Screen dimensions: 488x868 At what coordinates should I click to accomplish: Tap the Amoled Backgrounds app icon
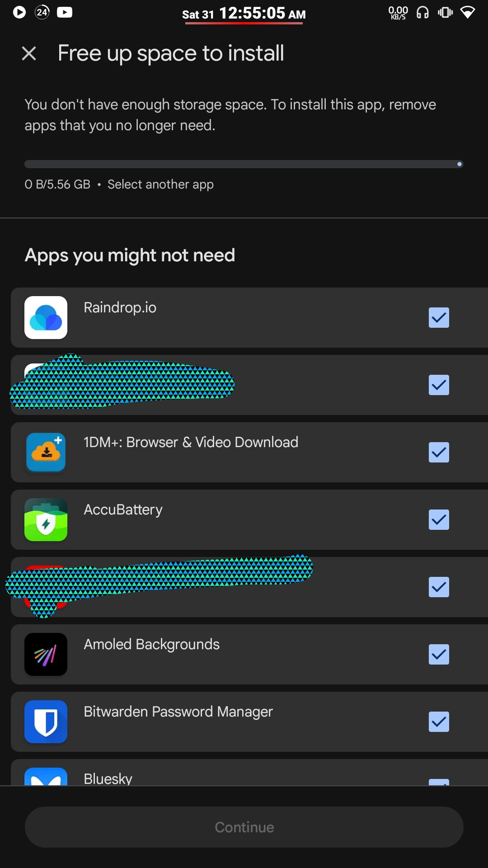(46, 654)
